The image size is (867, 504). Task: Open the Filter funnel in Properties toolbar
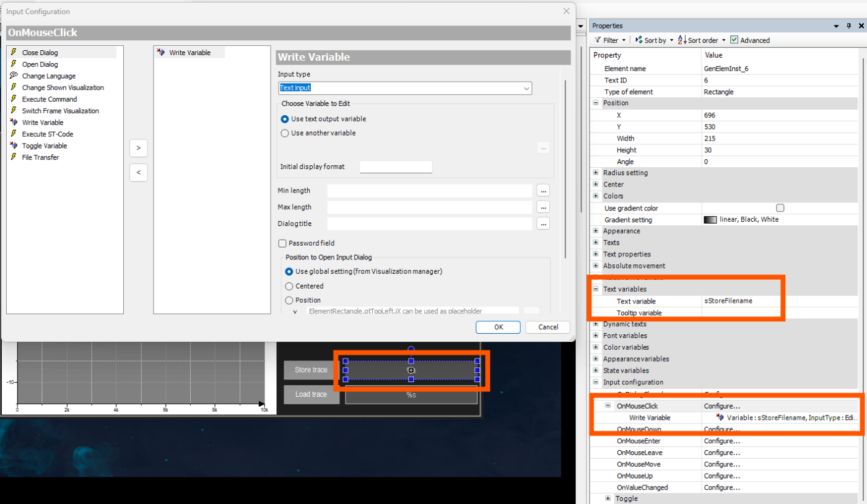598,40
